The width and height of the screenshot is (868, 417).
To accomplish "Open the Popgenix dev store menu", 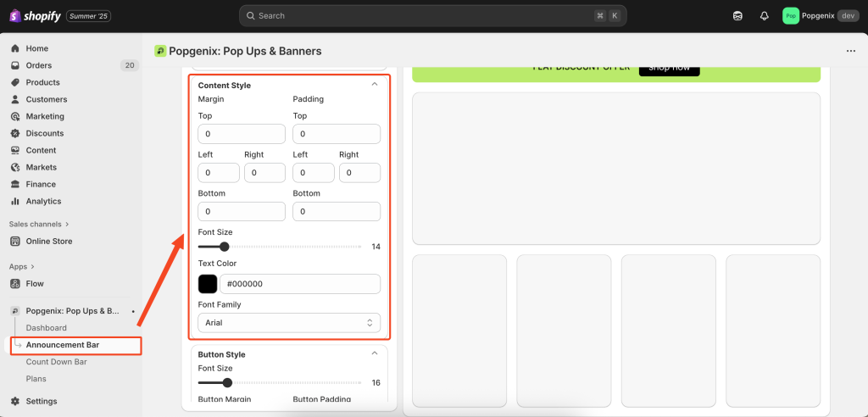I will 821,16.
